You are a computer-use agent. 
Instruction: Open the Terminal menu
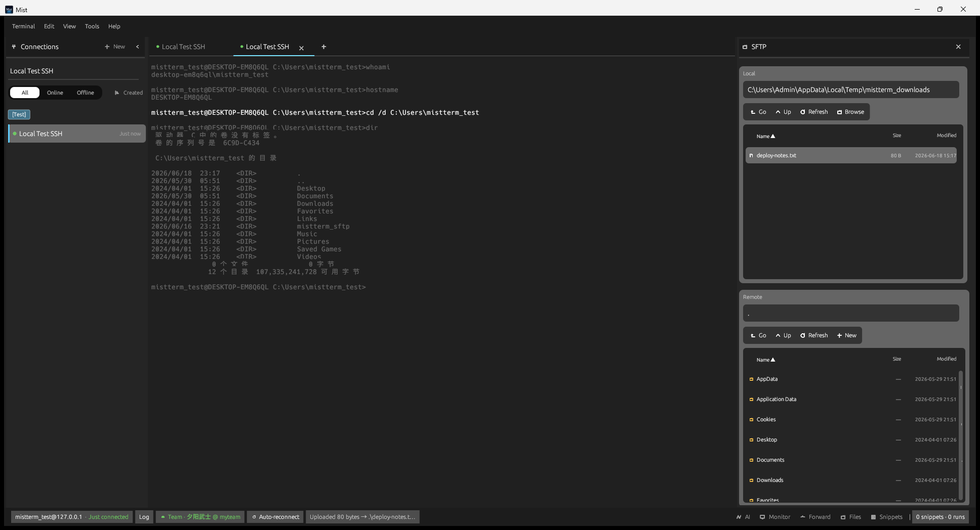[23, 26]
